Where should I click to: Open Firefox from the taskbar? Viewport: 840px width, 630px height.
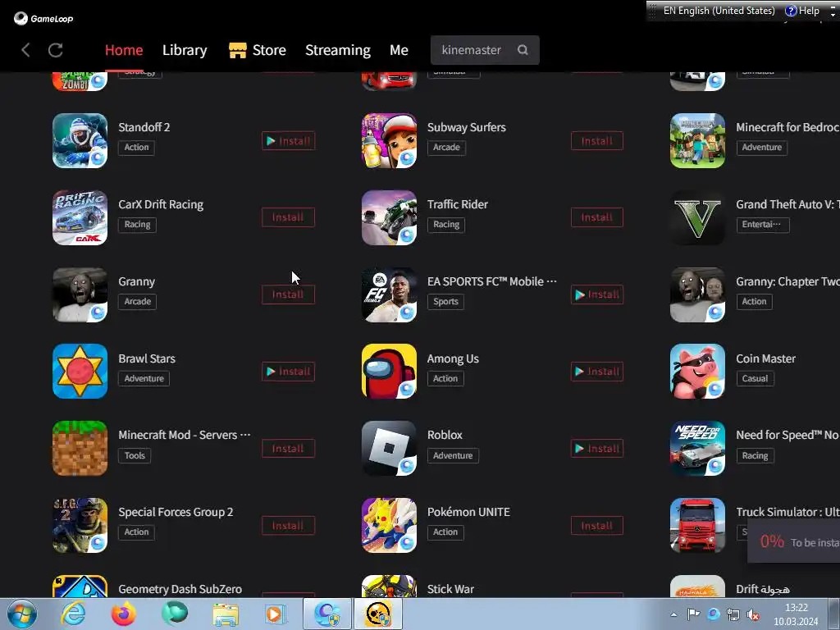(x=124, y=614)
